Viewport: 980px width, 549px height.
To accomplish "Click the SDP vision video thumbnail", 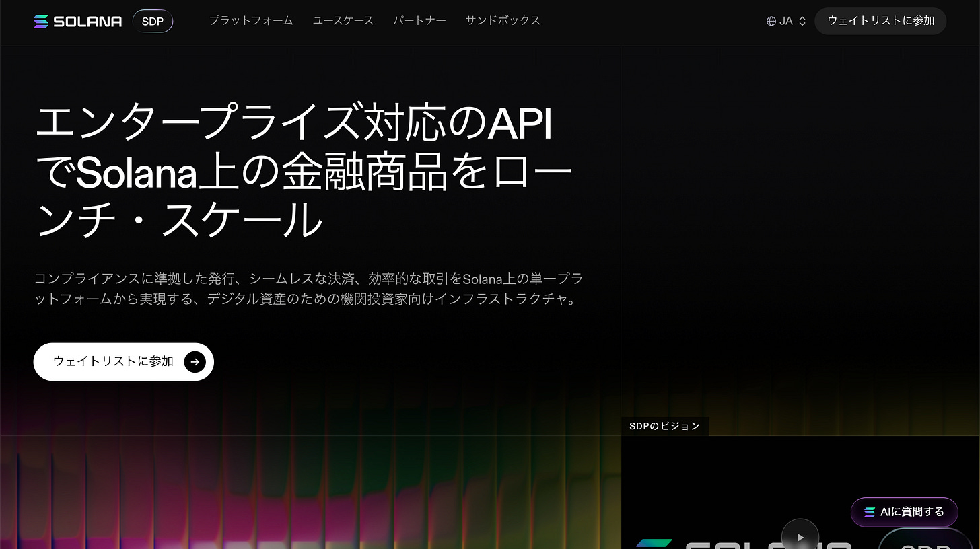I will [x=800, y=492].
